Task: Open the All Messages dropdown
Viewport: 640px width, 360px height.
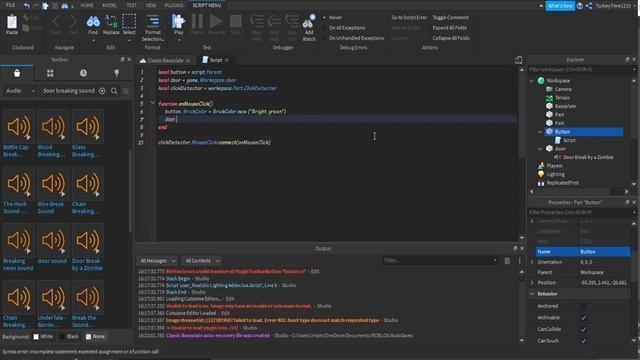Action: pos(157,260)
